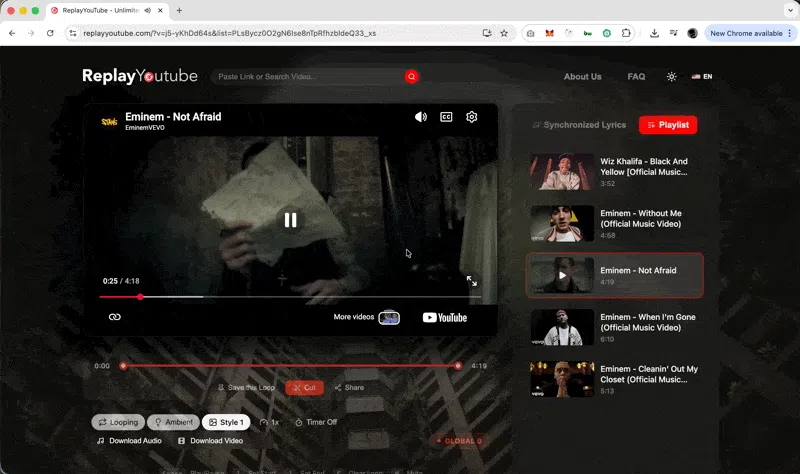
Task: Click the ReplayYoutube logo
Action: coord(140,76)
